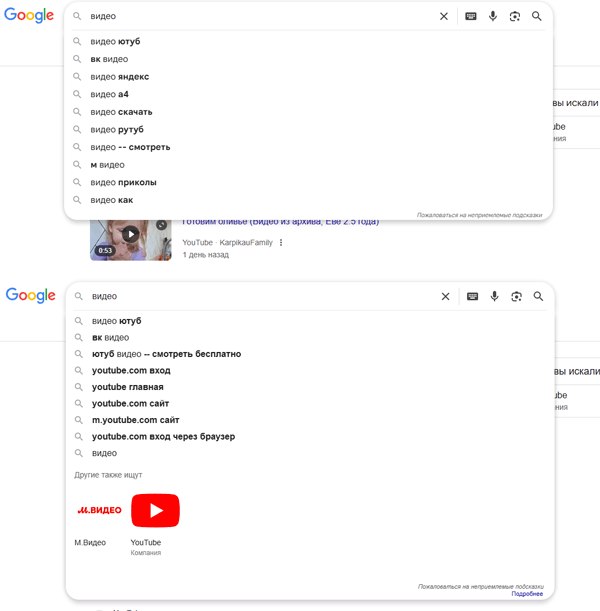Open image search in bottom search bar
This screenshot has width=600, height=611.
(x=516, y=297)
